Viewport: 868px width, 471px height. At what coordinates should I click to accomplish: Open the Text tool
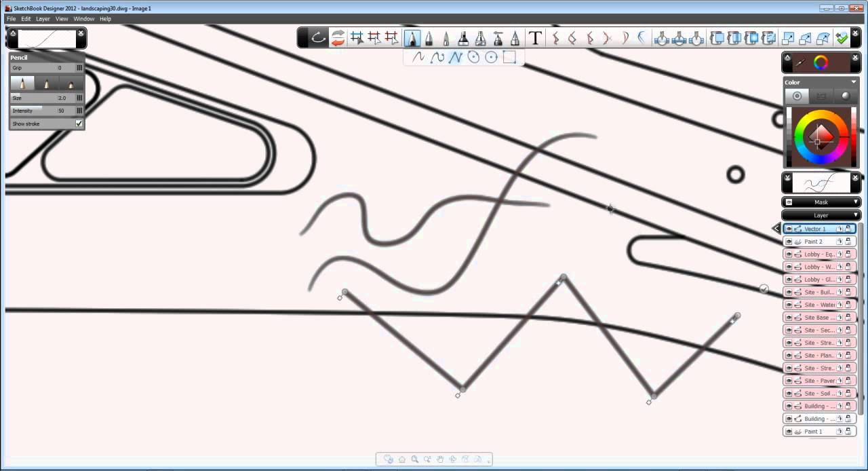(x=534, y=39)
